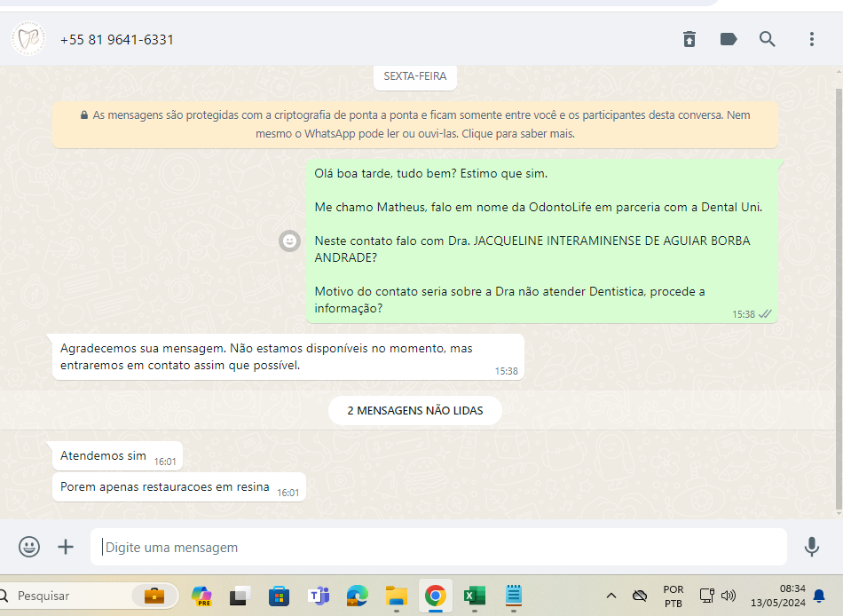The image size is (843, 616).
Task: Open Notepad from taskbar
Action: tap(514, 596)
